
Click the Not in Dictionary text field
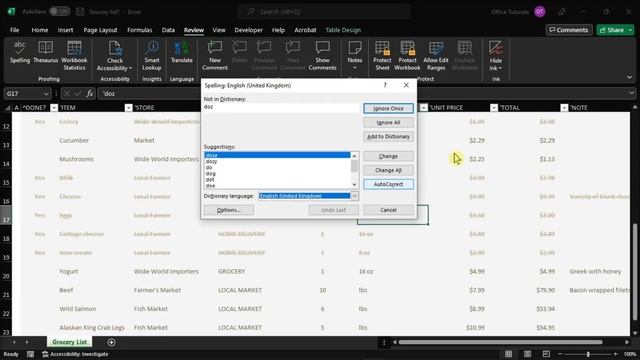click(282, 108)
